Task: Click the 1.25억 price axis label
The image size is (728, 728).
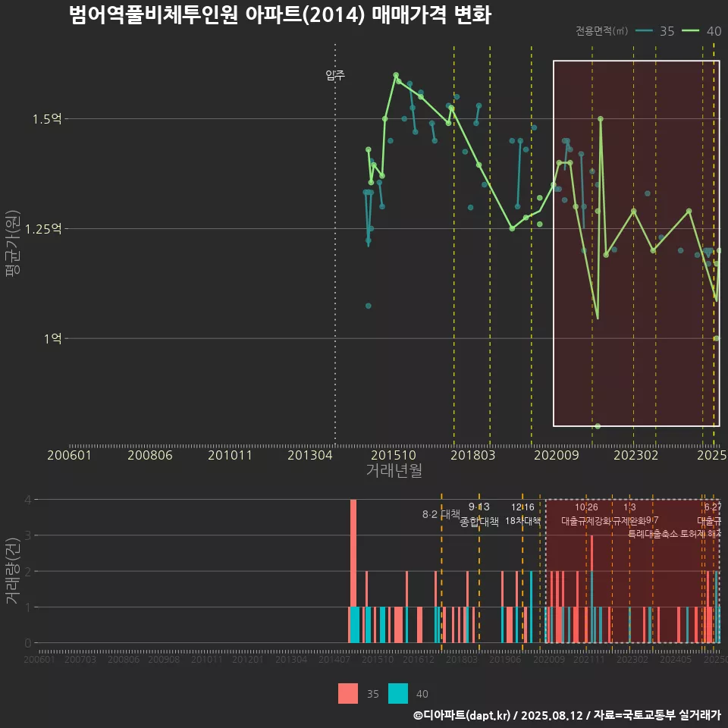Action: click(x=43, y=229)
